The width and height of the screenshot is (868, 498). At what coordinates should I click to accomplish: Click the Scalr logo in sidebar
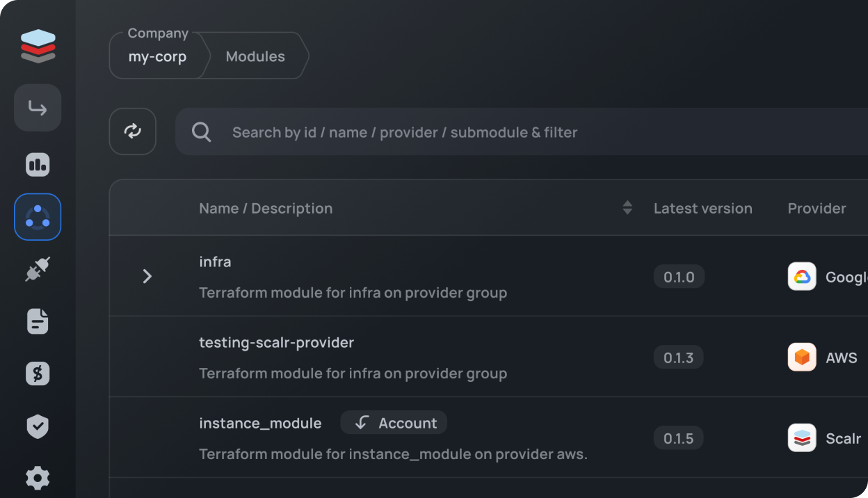tap(38, 46)
